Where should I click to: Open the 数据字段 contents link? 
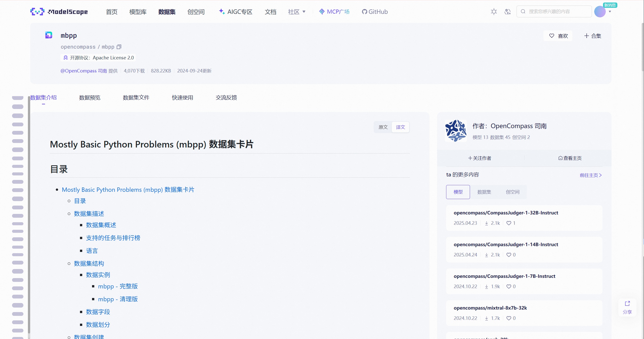(x=98, y=312)
